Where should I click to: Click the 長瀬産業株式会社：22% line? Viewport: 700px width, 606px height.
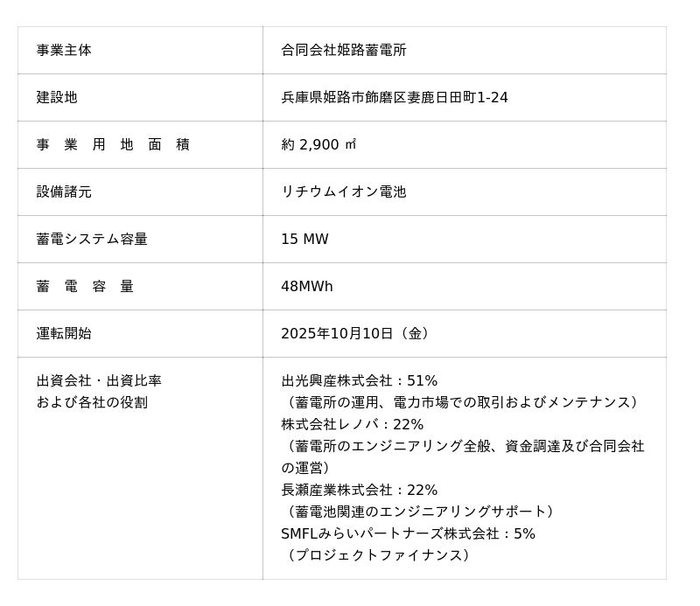[359, 491]
